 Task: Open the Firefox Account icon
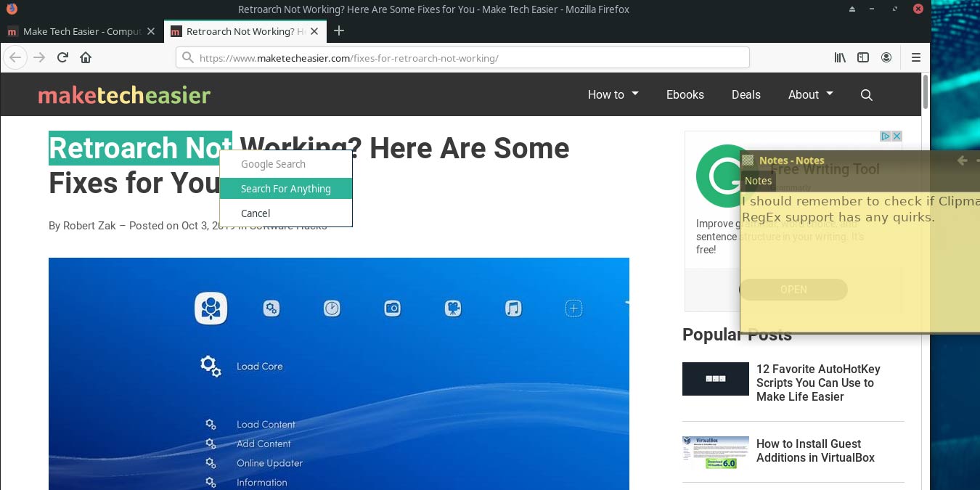point(886,57)
